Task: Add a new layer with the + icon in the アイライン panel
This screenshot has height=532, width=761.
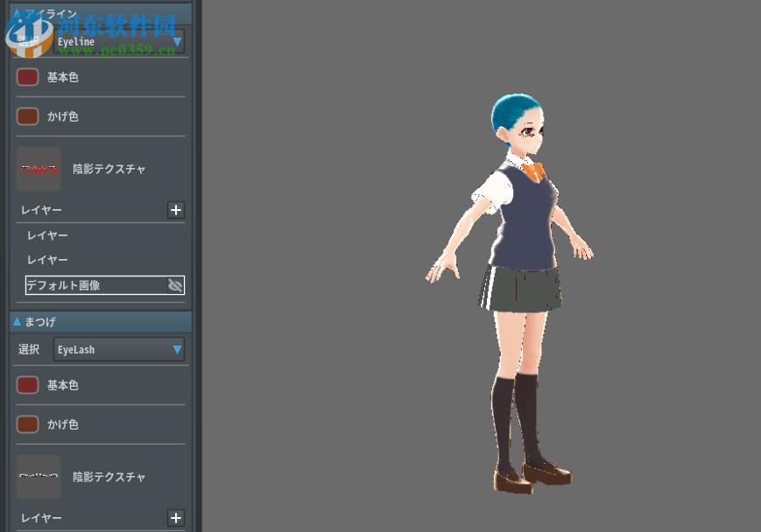Action: [175, 210]
